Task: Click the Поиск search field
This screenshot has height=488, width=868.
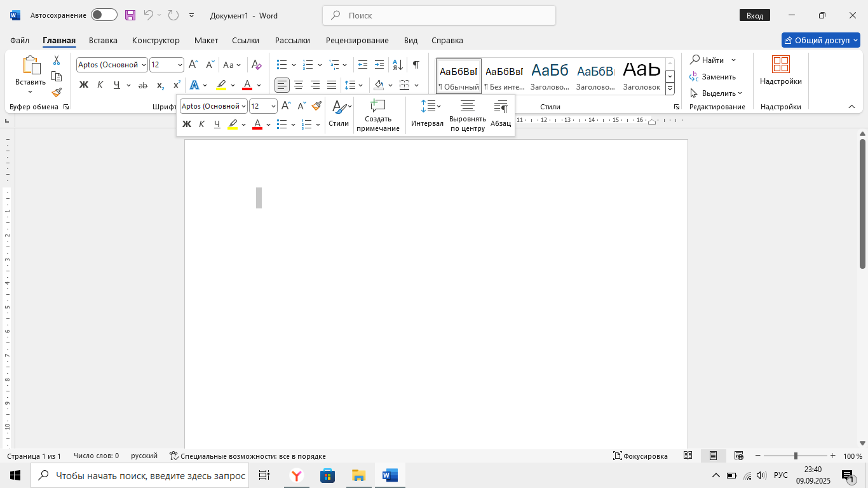Action: click(439, 15)
